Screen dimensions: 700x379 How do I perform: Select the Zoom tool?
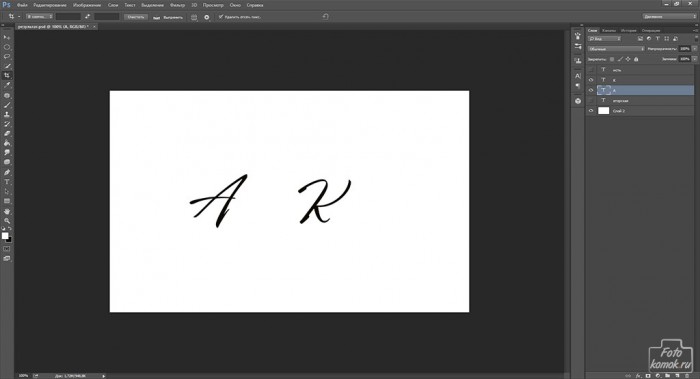click(x=7, y=221)
